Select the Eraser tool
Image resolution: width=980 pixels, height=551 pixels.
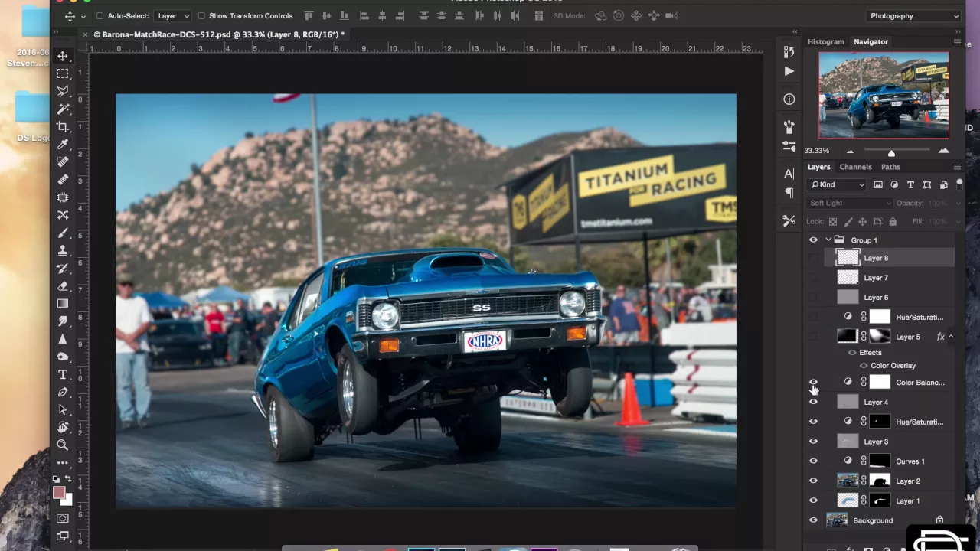tap(63, 285)
